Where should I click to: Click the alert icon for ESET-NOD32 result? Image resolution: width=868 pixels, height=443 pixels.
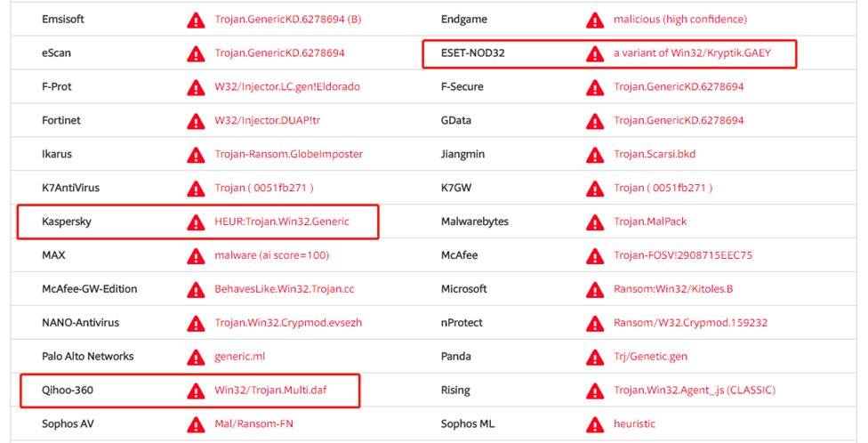(594, 54)
